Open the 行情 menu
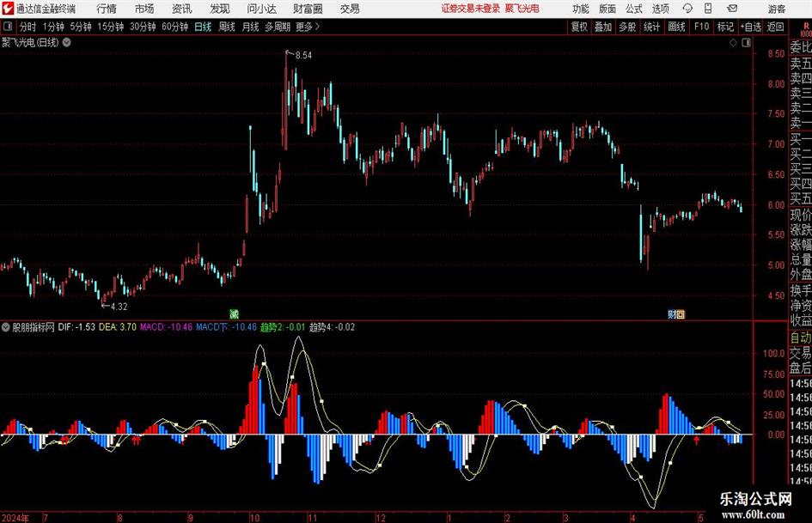Image resolution: width=812 pixels, height=523 pixels. tap(107, 9)
